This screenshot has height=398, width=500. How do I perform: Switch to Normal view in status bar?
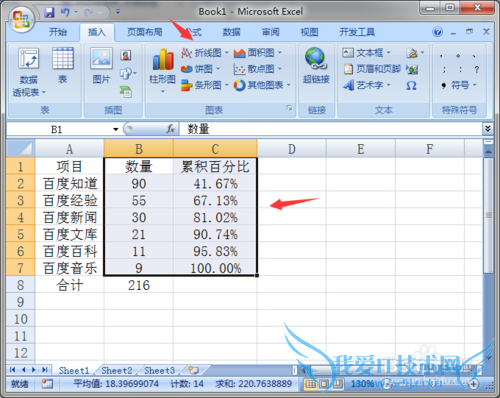click(310, 384)
